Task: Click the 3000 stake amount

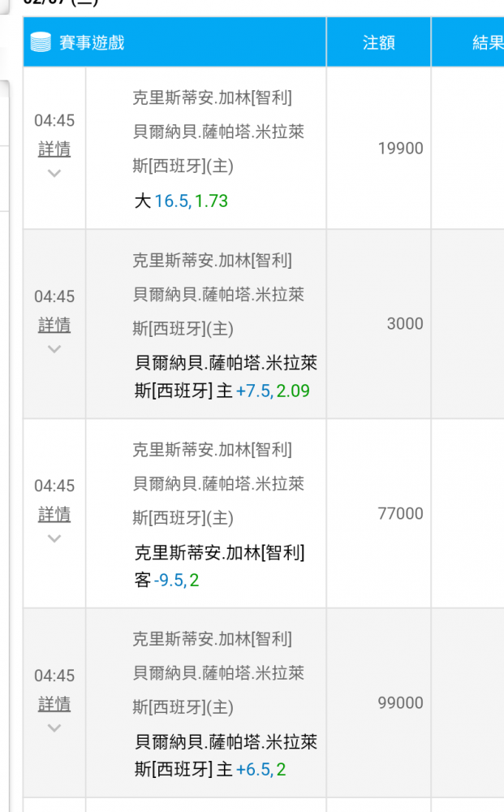Action: tap(405, 324)
